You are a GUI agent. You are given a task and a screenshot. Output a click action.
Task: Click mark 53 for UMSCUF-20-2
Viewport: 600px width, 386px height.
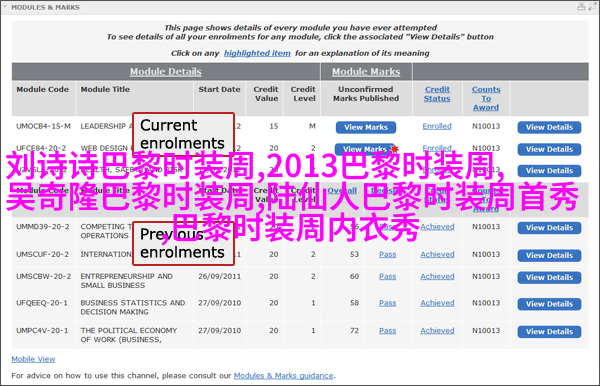[354, 254]
